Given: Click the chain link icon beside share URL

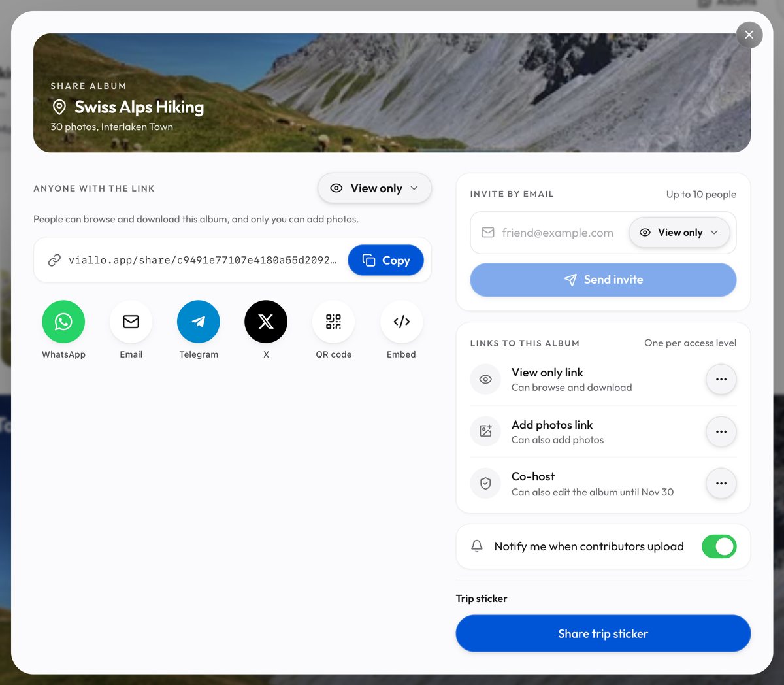Looking at the screenshot, I should [54, 260].
